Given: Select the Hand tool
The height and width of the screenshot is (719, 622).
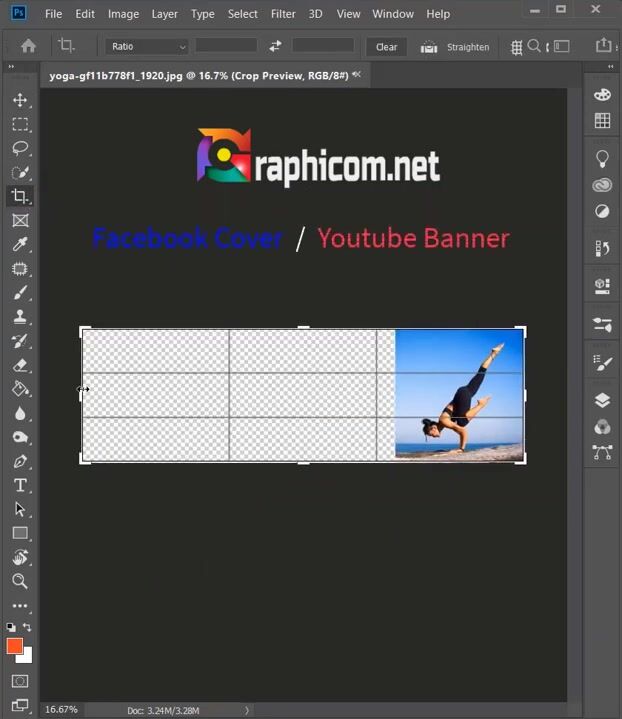Looking at the screenshot, I should [20, 557].
